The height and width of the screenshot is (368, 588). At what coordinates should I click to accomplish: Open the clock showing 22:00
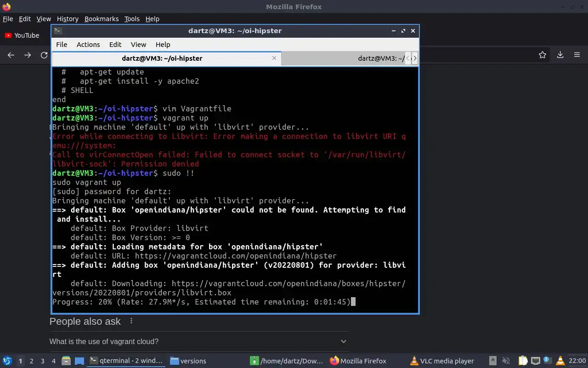[x=577, y=361]
